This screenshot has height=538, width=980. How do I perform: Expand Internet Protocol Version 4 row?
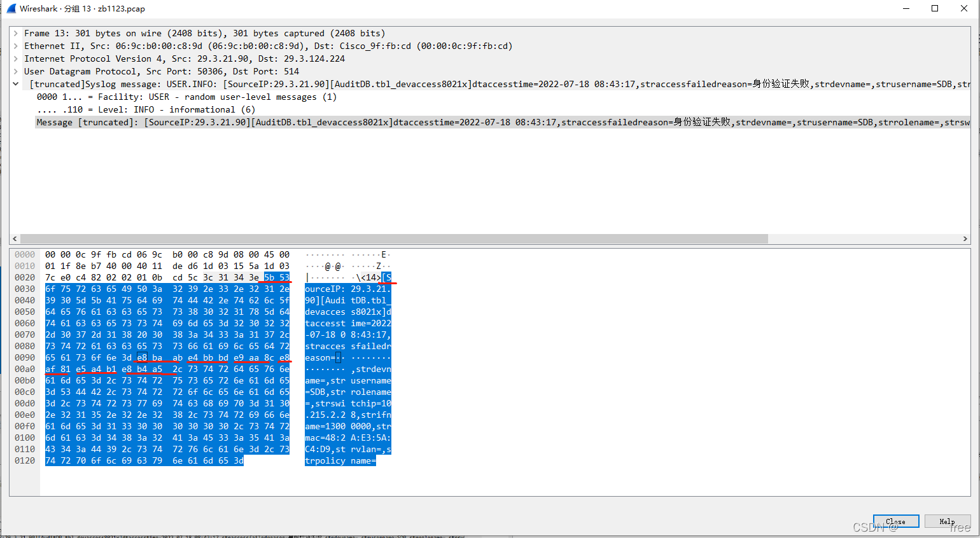point(16,59)
